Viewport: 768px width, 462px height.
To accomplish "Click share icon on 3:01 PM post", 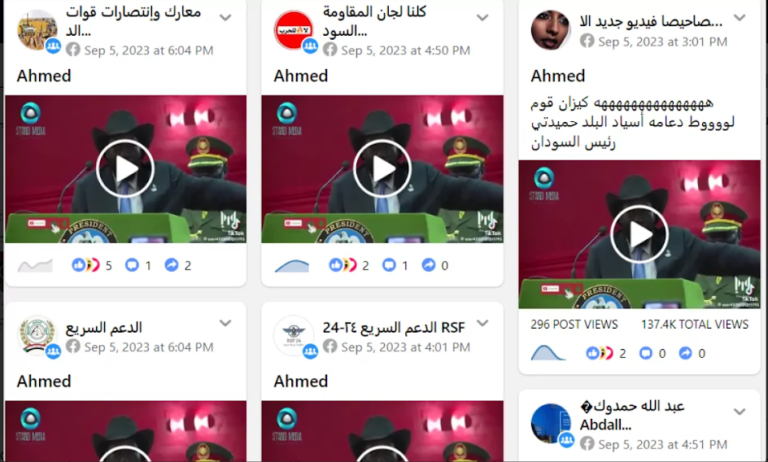I will point(685,353).
